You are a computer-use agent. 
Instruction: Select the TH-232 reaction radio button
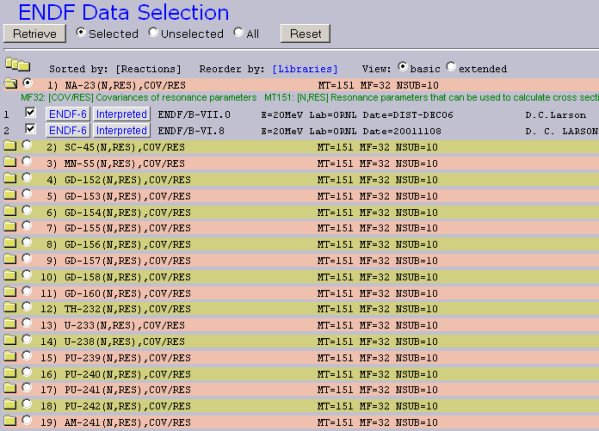pos(27,307)
